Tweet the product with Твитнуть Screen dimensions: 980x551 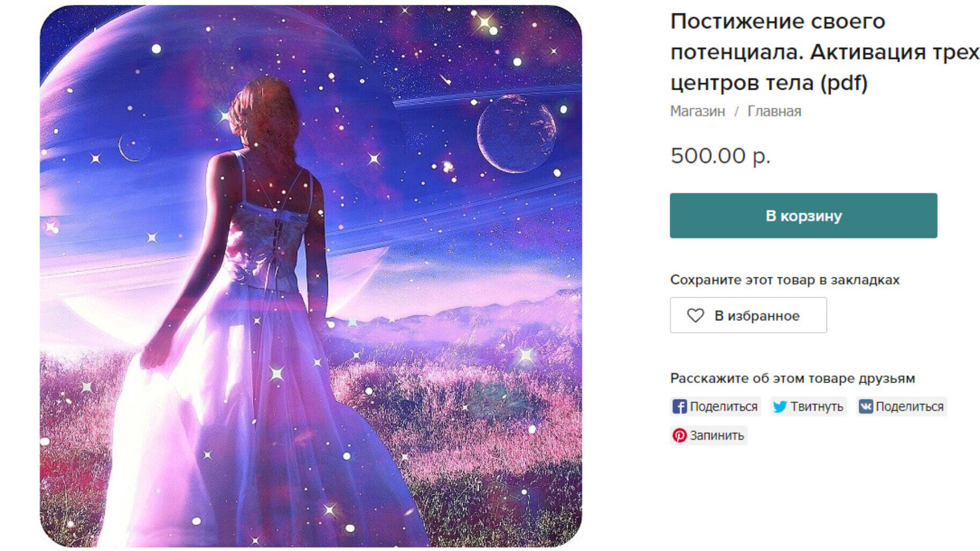click(808, 407)
